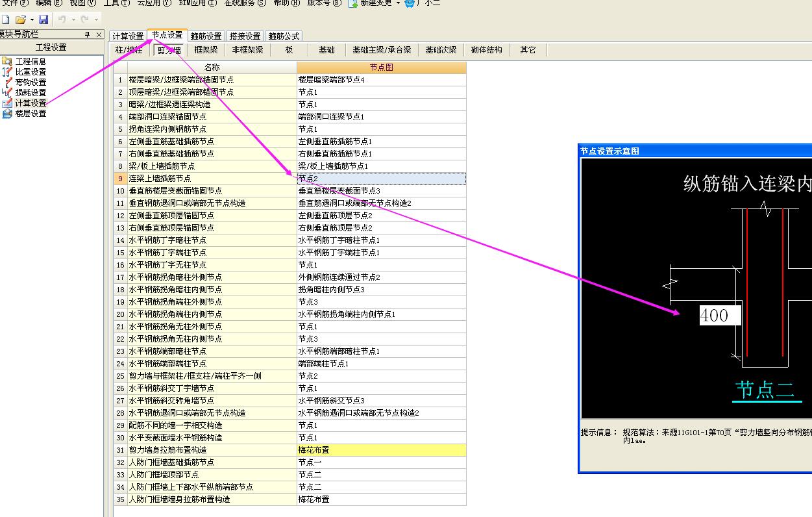Close the 模块导航栏 panel
This screenshot has height=517, width=812.
pyautogui.click(x=99, y=34)
